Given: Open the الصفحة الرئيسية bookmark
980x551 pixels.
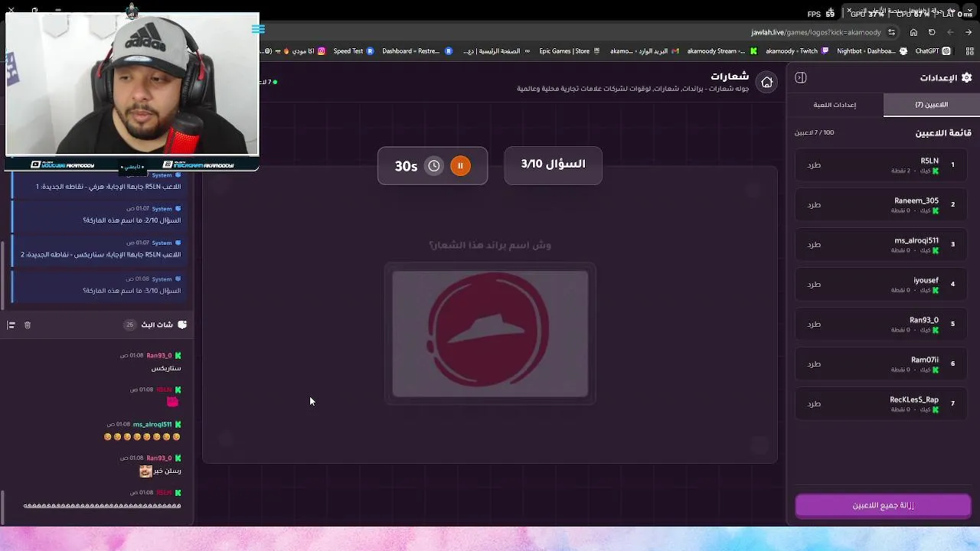Looking at the screenshot, I should (498, 51).
